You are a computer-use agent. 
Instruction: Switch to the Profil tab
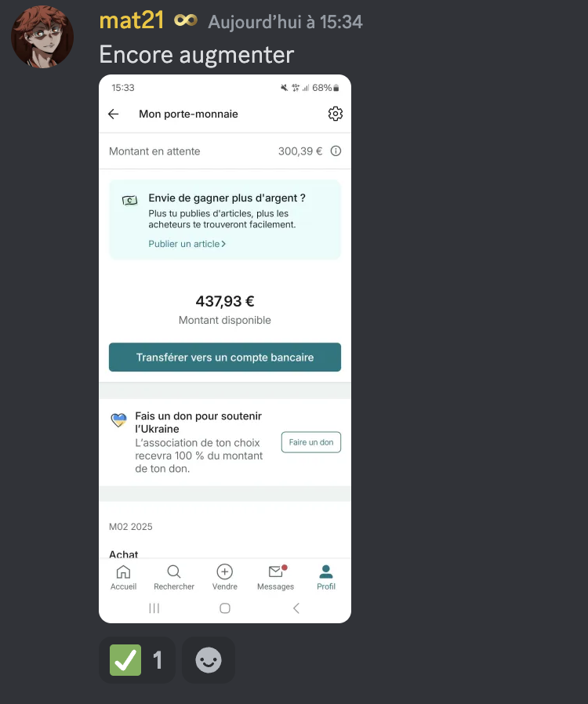coord(326,577)
